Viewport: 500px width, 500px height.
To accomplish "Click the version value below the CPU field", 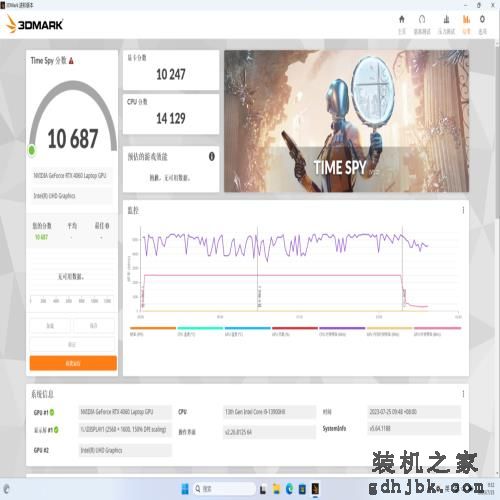I will (x=269, y=432).
